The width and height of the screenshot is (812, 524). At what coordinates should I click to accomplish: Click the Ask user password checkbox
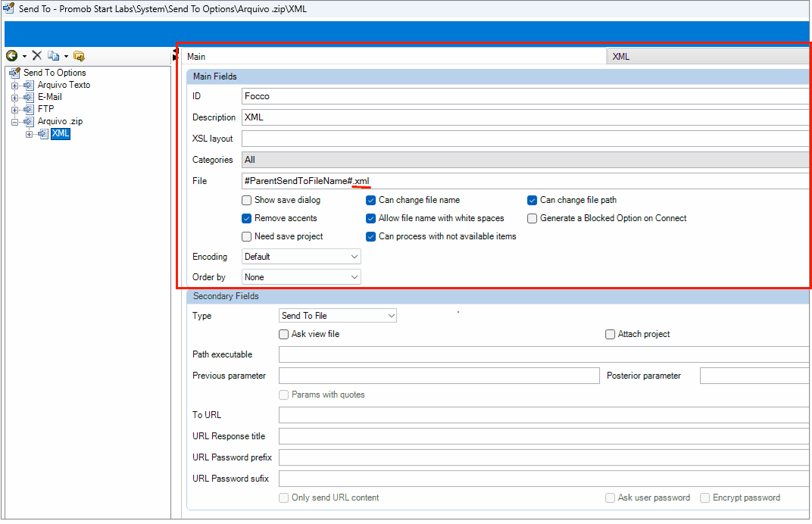coord(610,498)
